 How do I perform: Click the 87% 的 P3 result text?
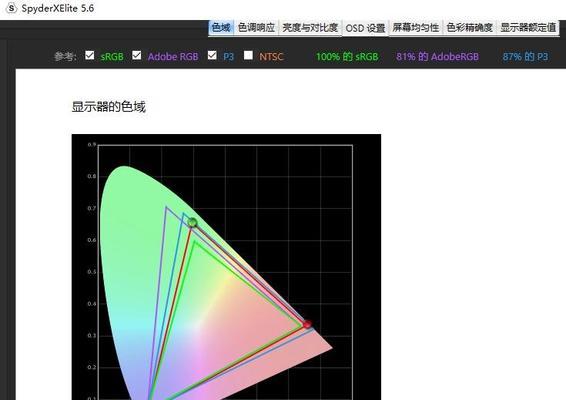[526, 57]
